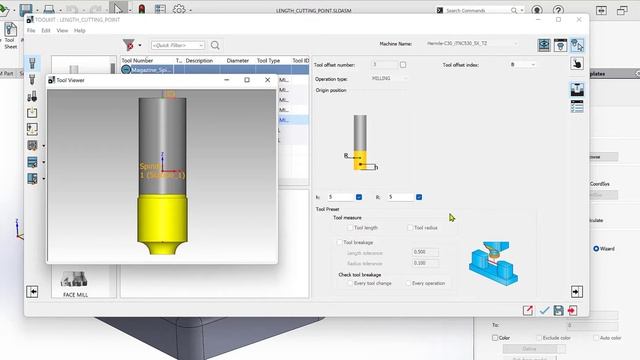Enable the Tool length checkbox
This screenshot has width=640, height=360.
pos(350,228)
